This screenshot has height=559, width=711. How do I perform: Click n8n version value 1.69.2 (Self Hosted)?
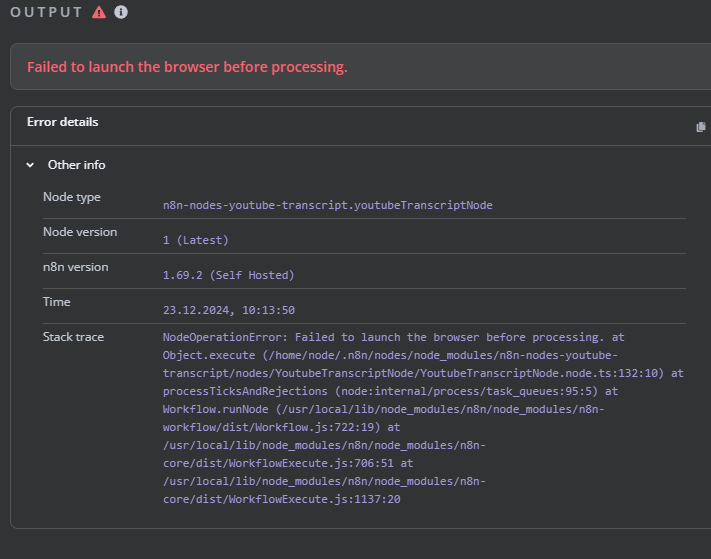(229, 275)
